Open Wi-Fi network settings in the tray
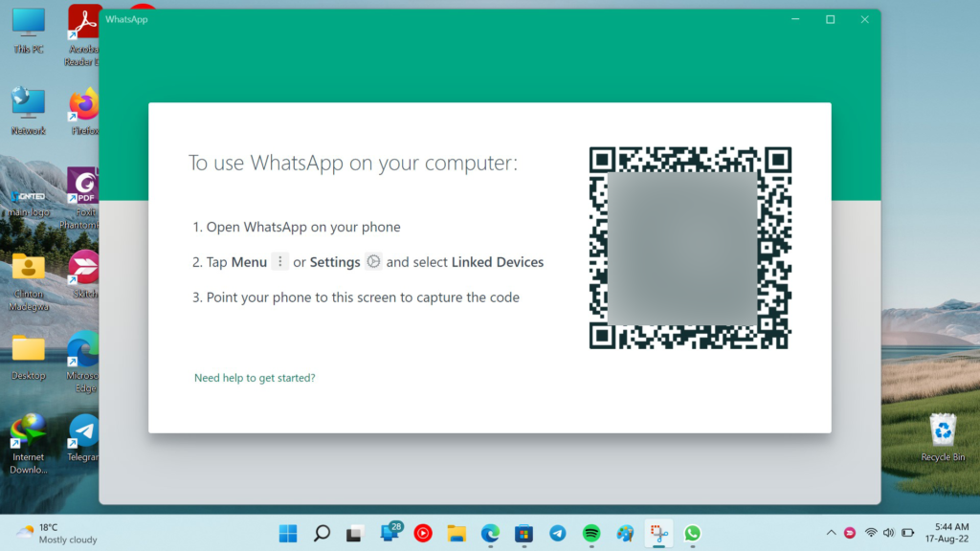 pos(871,533)
